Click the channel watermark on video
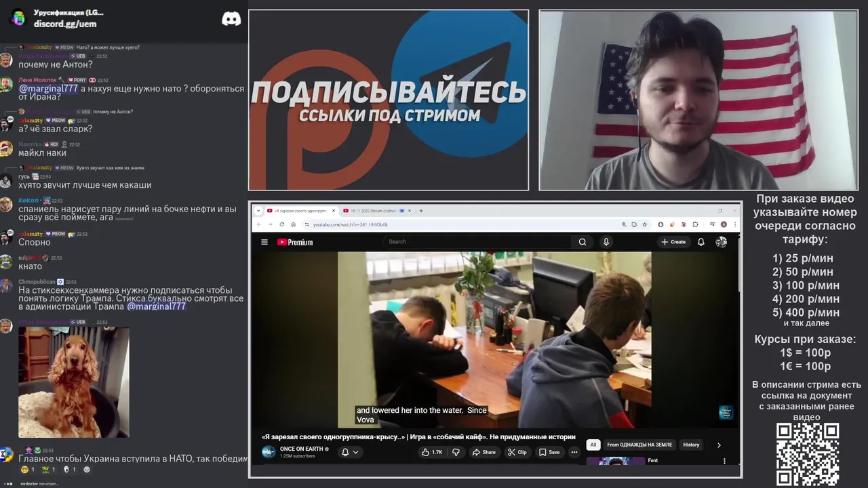 tap(726, 412)
